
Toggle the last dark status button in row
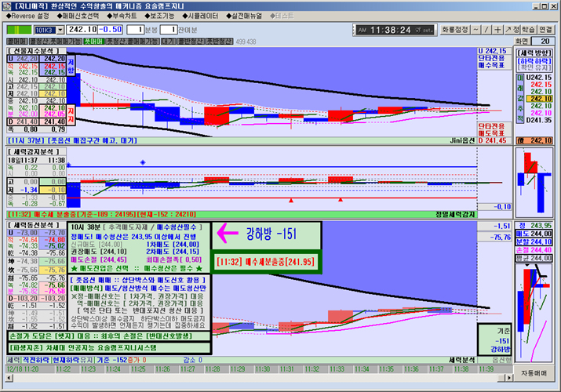coord(220,42)
